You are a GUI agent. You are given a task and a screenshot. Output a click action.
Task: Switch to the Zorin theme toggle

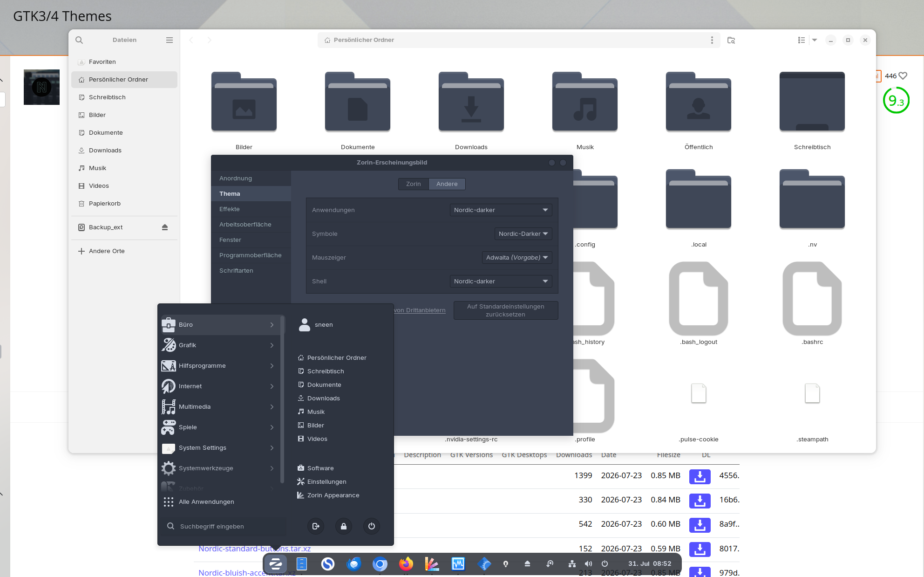click(x=414, y=184)
